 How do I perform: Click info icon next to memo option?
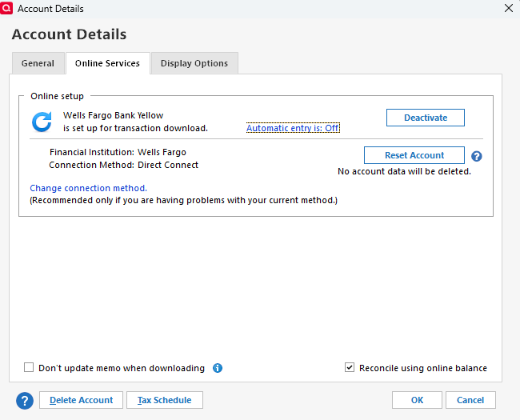point(218,368)
